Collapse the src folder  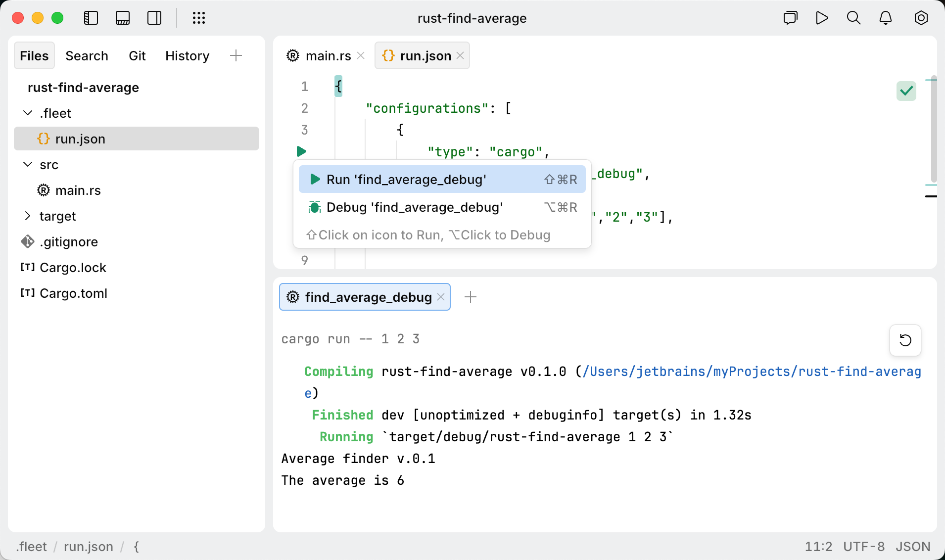click(x=27, y=165)
